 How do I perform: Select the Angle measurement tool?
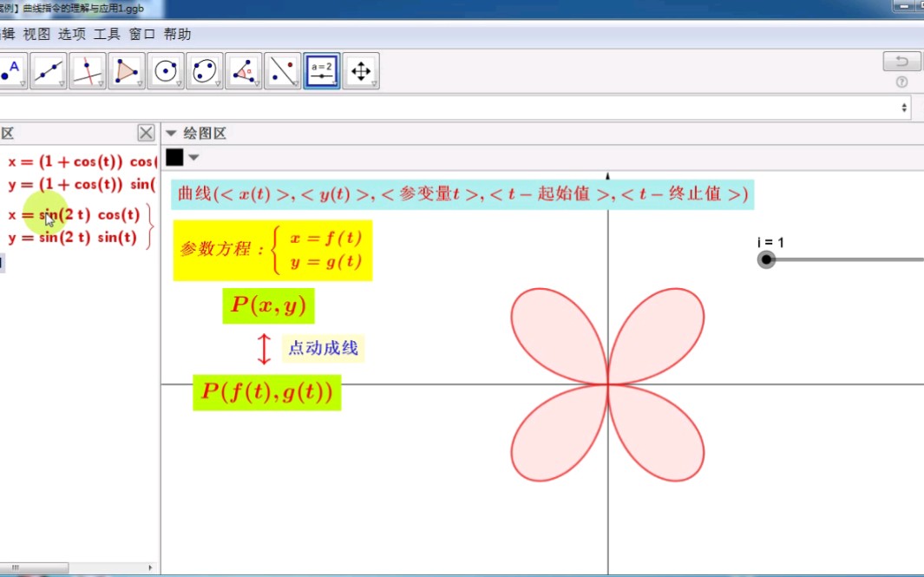244,69
